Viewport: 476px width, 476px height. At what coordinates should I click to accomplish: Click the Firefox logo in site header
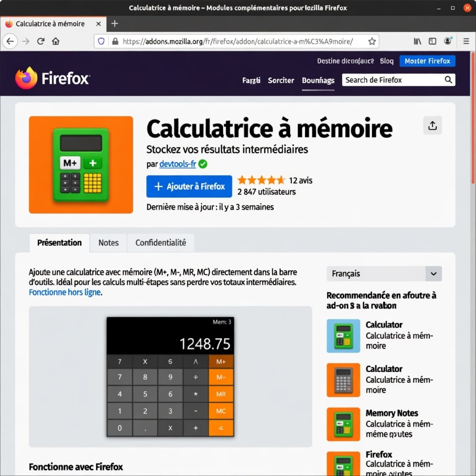(x=52, y=78)
